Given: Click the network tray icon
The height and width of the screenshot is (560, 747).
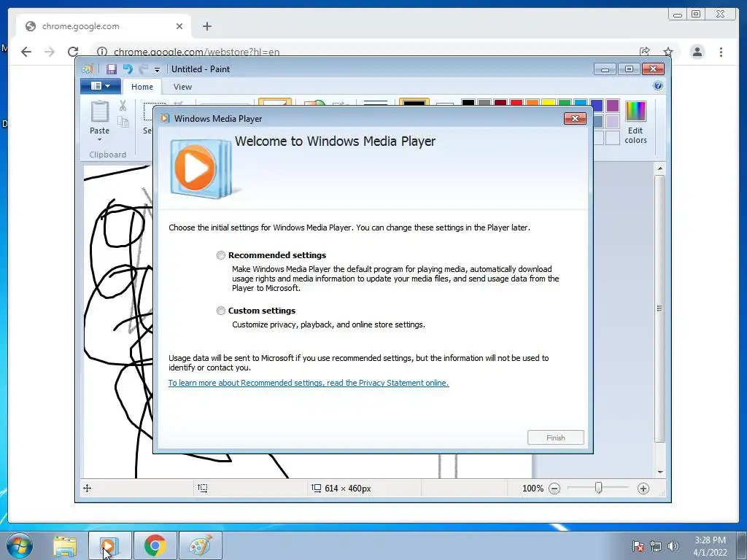Looking at the screenshot, I should [656, 545].
